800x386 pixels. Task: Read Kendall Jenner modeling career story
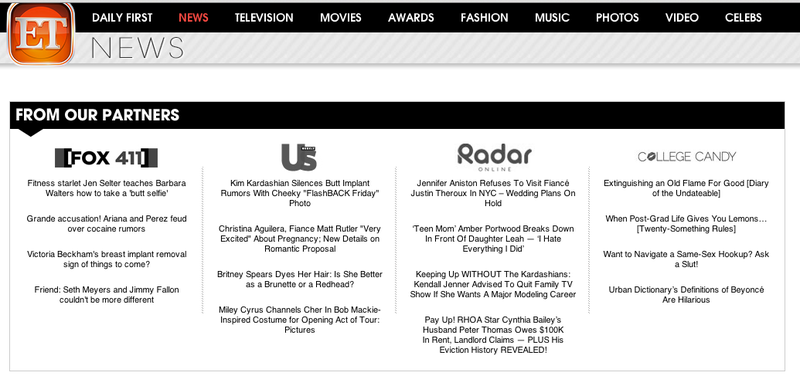493,285
